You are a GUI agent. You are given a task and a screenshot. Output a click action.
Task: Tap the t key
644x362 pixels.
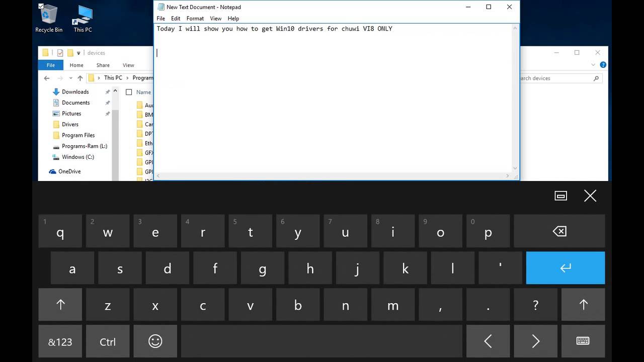(250, 231)
